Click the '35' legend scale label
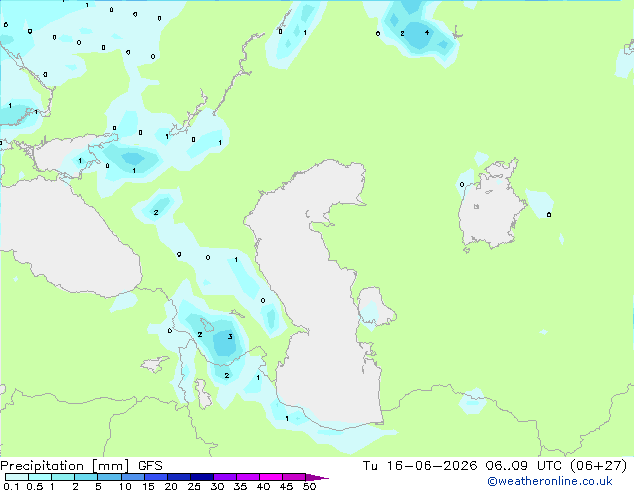634x490 pixels. coord(241,486)
